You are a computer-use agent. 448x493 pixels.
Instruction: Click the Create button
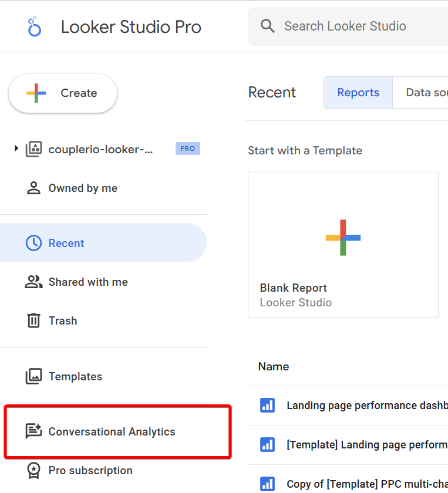pos(63,93)
